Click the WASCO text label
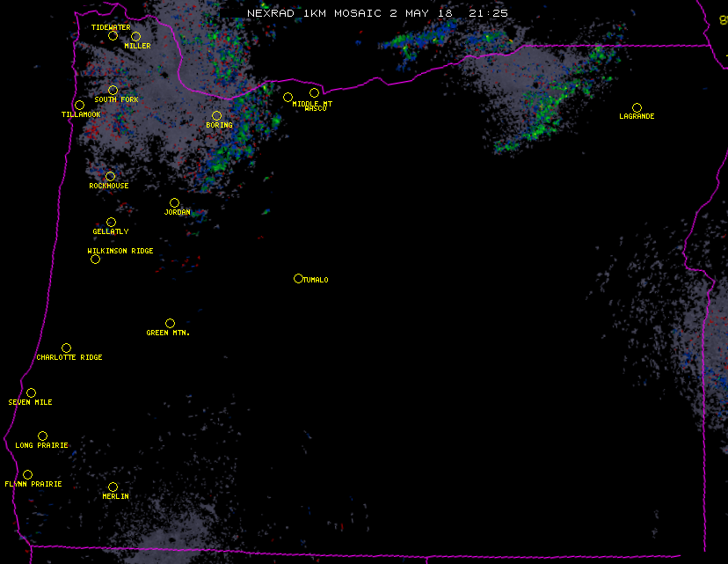Image resolution: width=728 pixels, height=564 pixels. click(316, 109)
